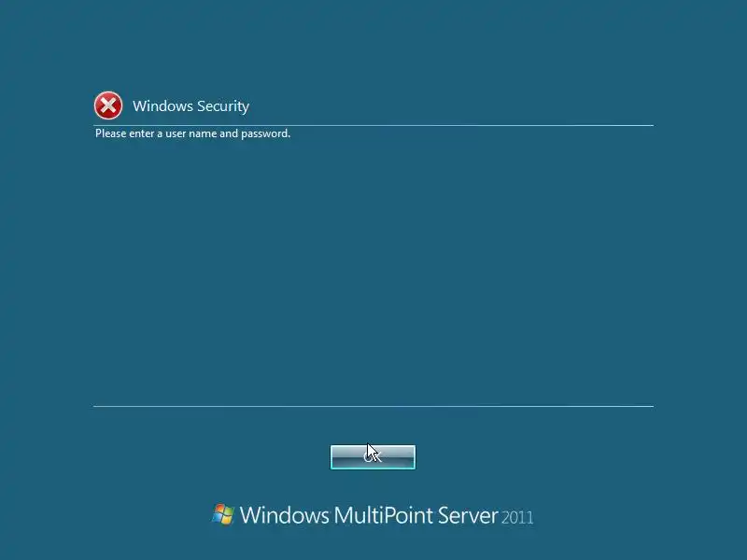Click the separator line under the heading
This screenshot has width=747, height=560.
[373, 126]
